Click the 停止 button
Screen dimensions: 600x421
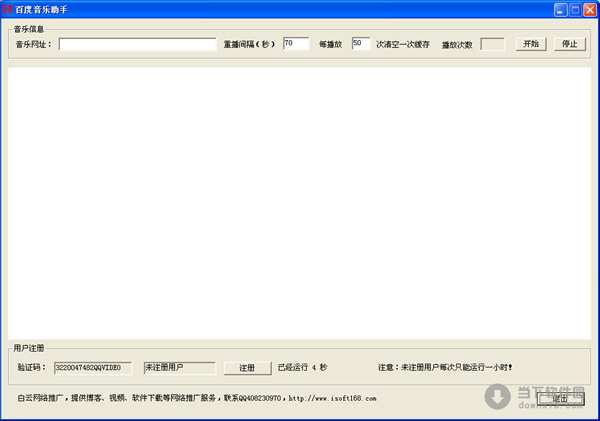[x=570, y=44]
